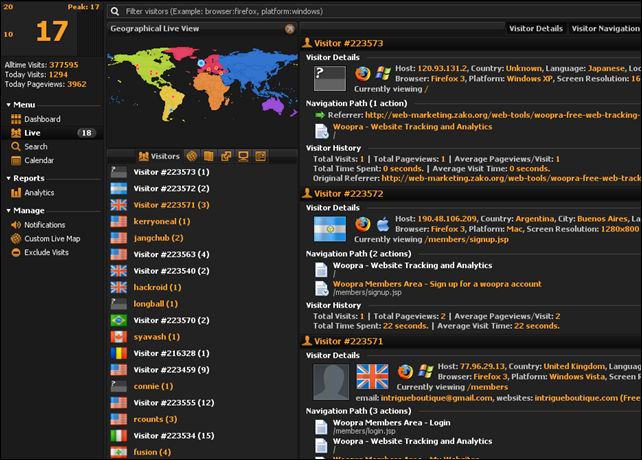Select Visitor #223459 (9) in list
The width and height of the screenshot is (642, 460).
202,369
